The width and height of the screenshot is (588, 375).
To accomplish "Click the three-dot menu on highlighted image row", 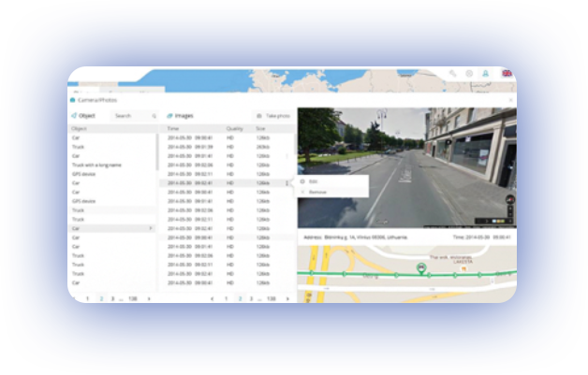I will [287, 183].
